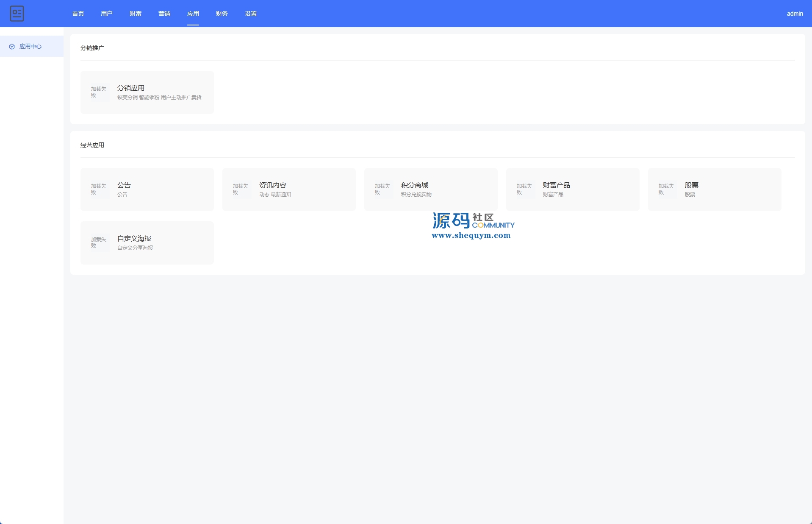Select 应用中心 in the sidebar

tap(30, 47)
